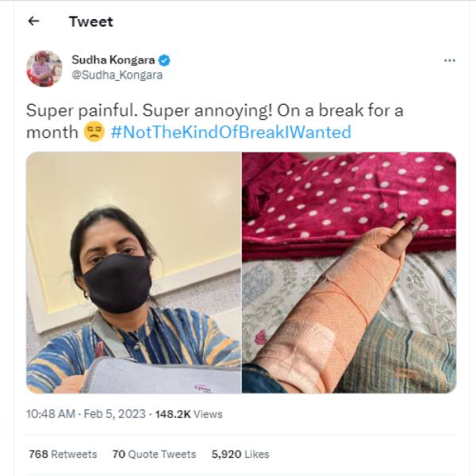This screenshot has width=476, height=476.
Task: Open Sudha Kongara's profile avatar
Action: pyautogui.click(x=44, y=67)
